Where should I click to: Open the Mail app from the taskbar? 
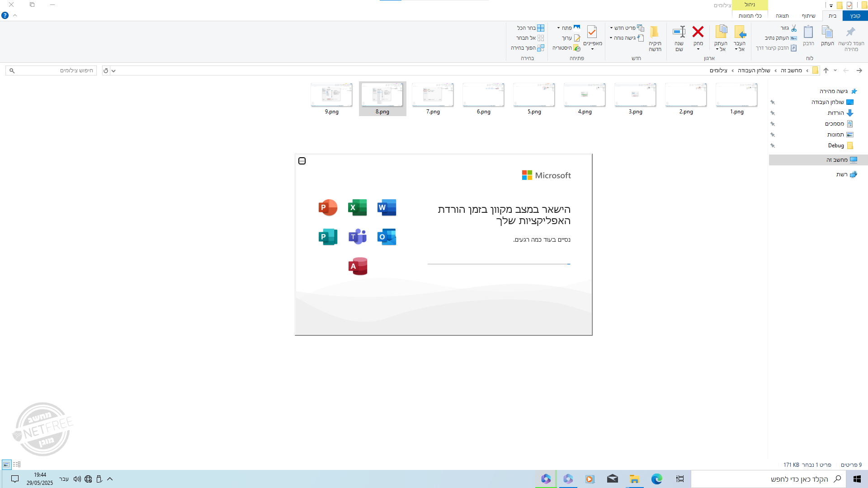click(x=613, y=479)
